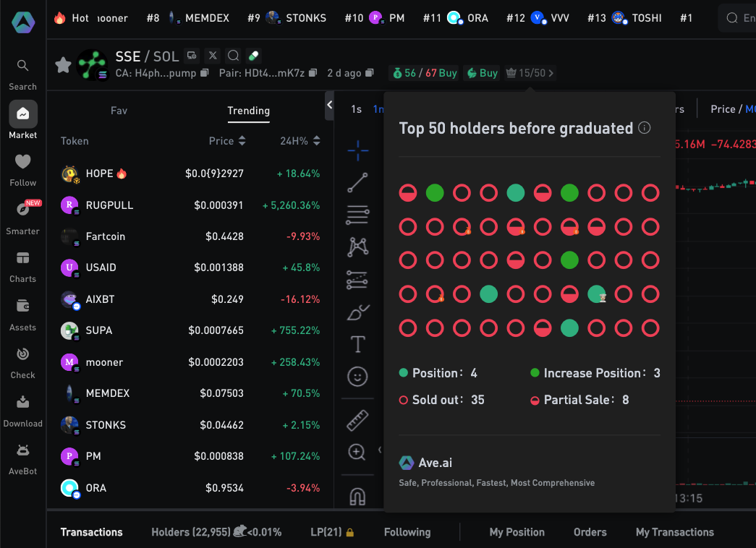The height and width of the screenshot is (548, 756).
Task: Select the ruler measure tool
Action: click(357, 420)
